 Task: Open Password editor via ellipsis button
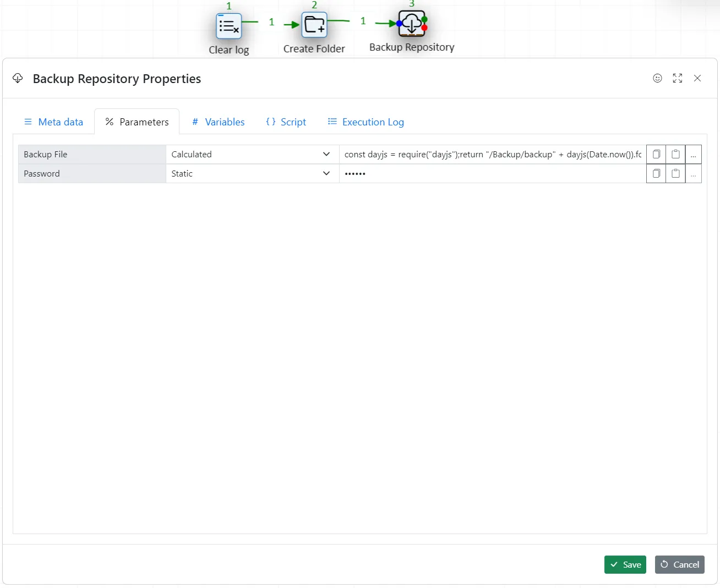click(x=693, y=174)
